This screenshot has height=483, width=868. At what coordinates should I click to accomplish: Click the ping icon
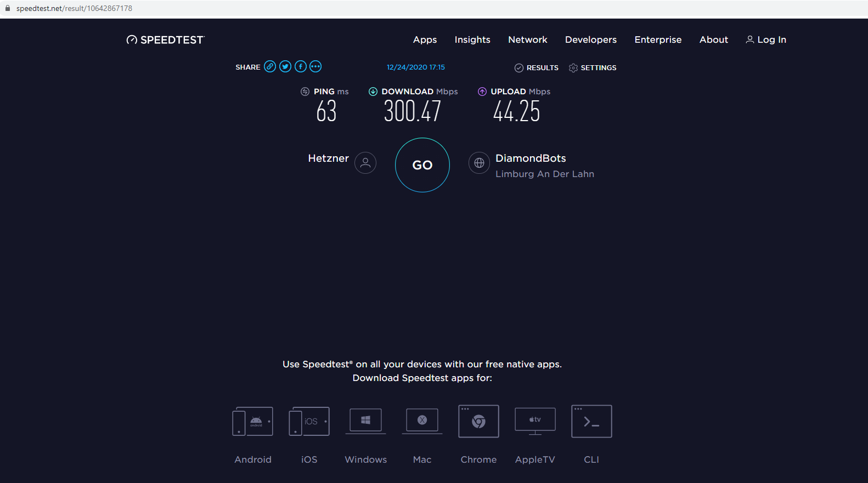(x=305, y=92)
